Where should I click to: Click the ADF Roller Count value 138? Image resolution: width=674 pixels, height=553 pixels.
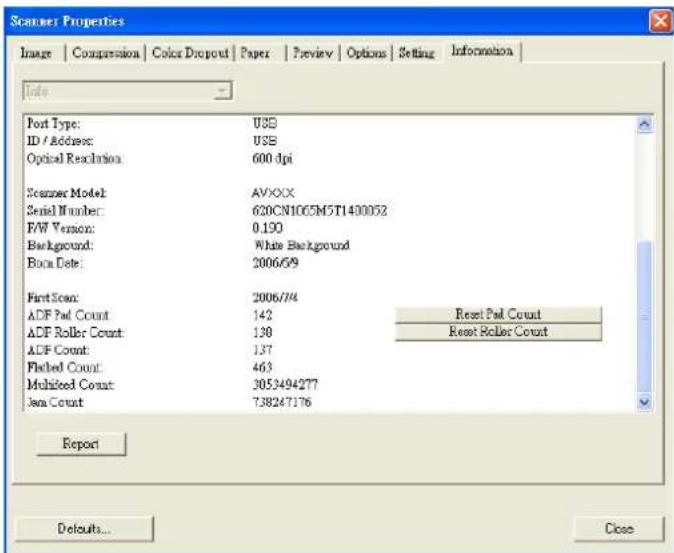263,332
